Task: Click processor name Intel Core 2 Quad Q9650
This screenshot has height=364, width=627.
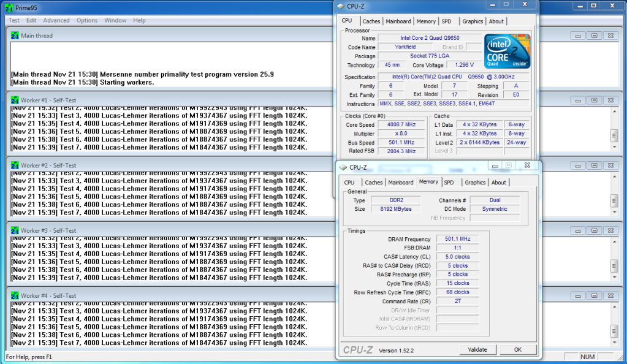Action: pyautogui.click(x=430, y=37)
